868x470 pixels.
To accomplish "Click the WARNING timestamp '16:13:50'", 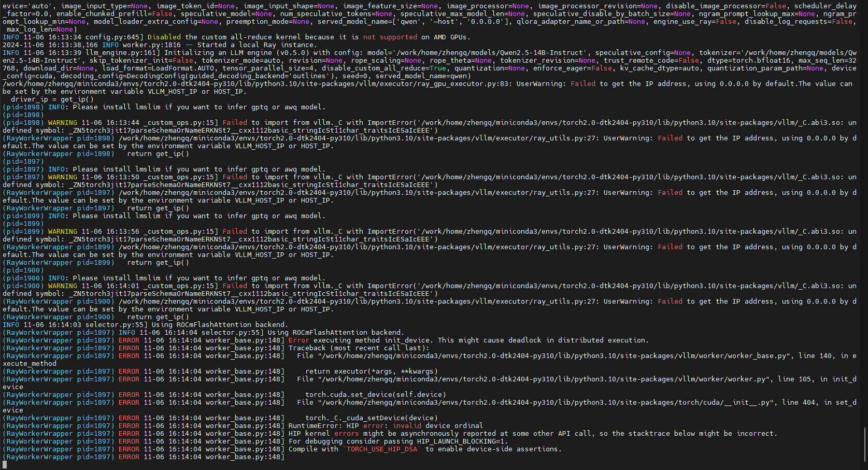I will 123,177.
